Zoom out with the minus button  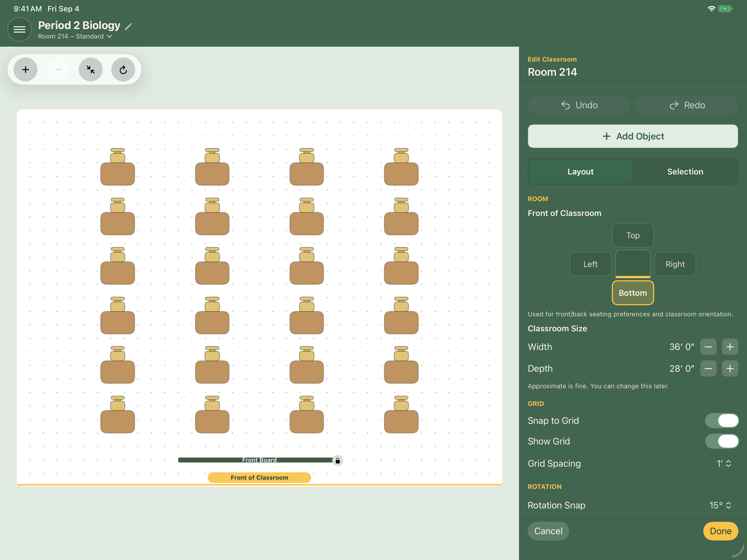pyautogui.click(x=58, y=69)
